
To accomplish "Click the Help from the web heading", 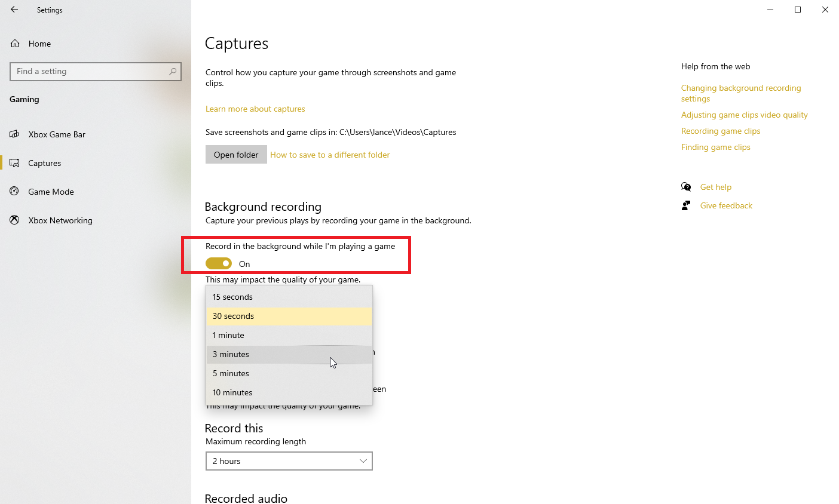I will pyautogui.click(x=715, y=66).
